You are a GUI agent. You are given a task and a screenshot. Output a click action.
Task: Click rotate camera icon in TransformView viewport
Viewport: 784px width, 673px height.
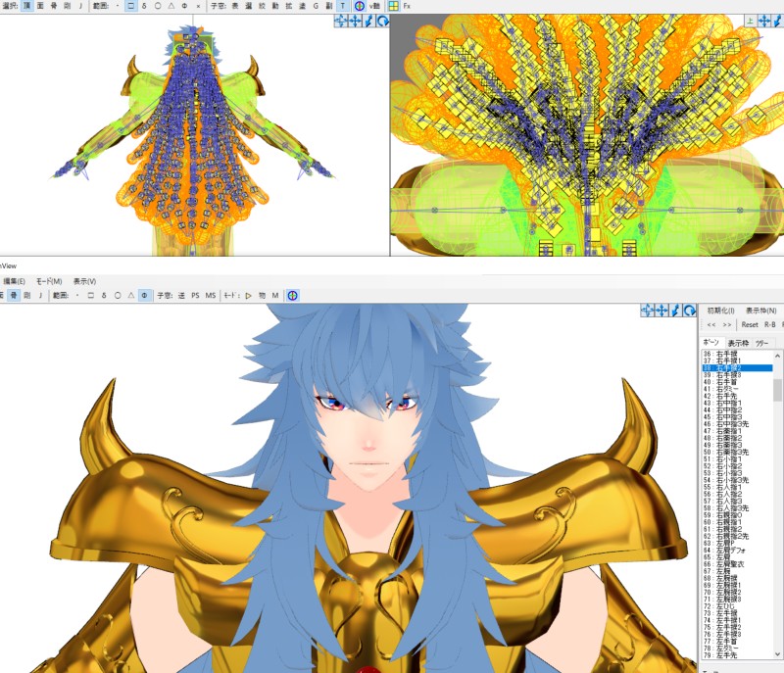point(690,311)
